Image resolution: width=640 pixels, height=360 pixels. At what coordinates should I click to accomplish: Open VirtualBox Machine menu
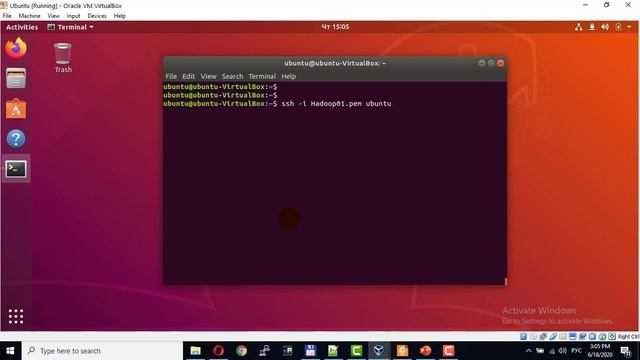pos(29,16)
